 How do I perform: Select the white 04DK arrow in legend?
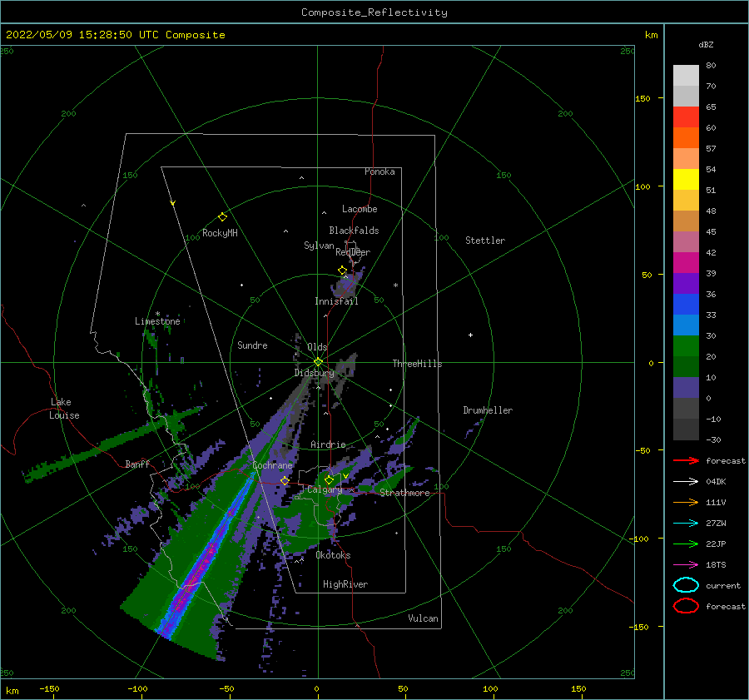tap(686, 481)
